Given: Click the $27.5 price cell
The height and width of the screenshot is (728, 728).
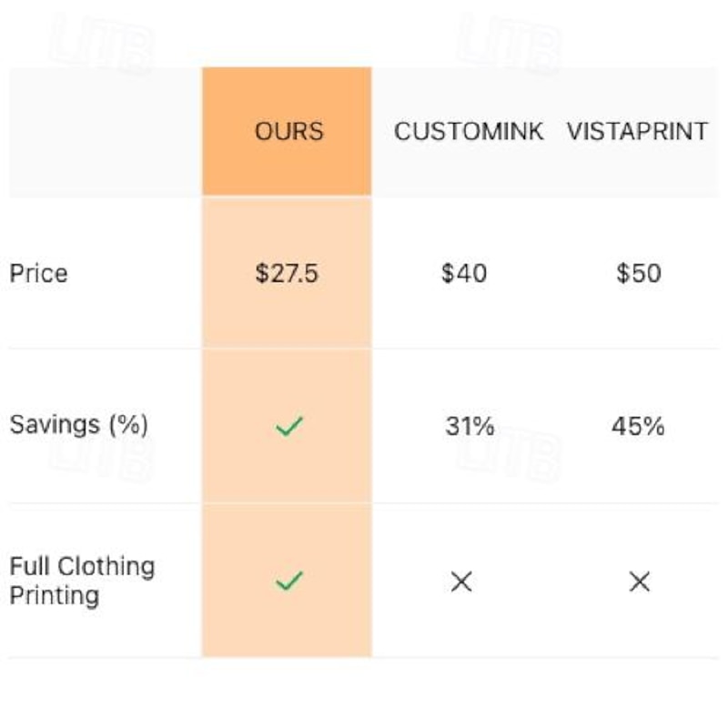Looking at the screenshot, I should [287, 273].
